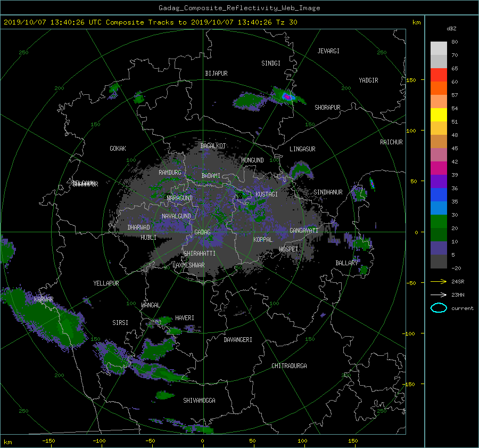
Task: Select the magenta 42 dBZ color swatch
Action: (439, 168)
